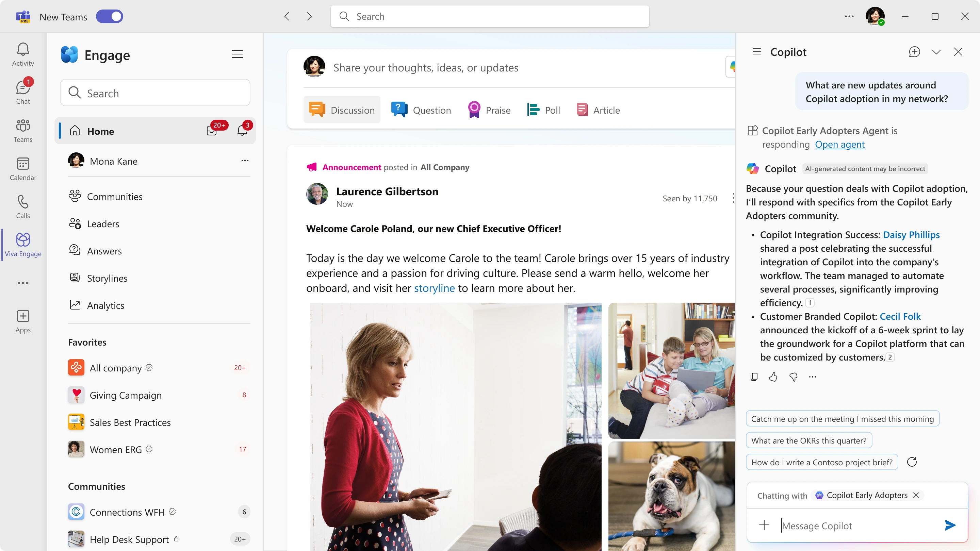Select the Viva Engage app icon
Screen dimensions: 980x551
point(23,245)
